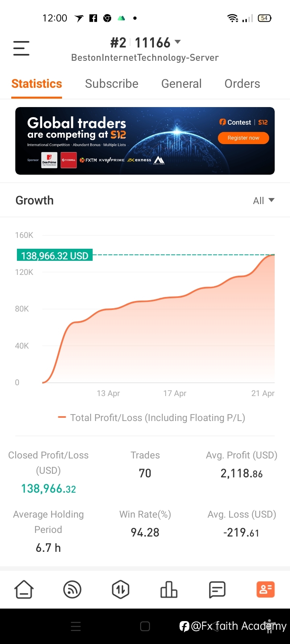Image resolution: width=290 pixels, height=644 pixels.
Task: Open the All time range dropdown
Action: pyautogui.click(x=263, y=200)
